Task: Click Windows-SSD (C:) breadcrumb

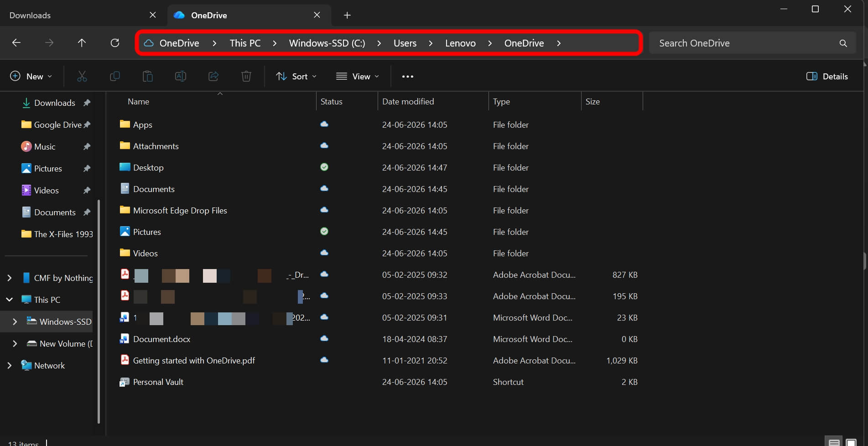Action: tap(327, 43)
